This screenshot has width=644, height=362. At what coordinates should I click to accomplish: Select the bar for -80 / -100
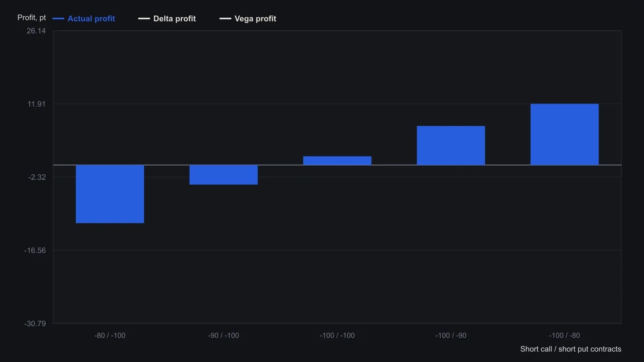tap(110, 194)
